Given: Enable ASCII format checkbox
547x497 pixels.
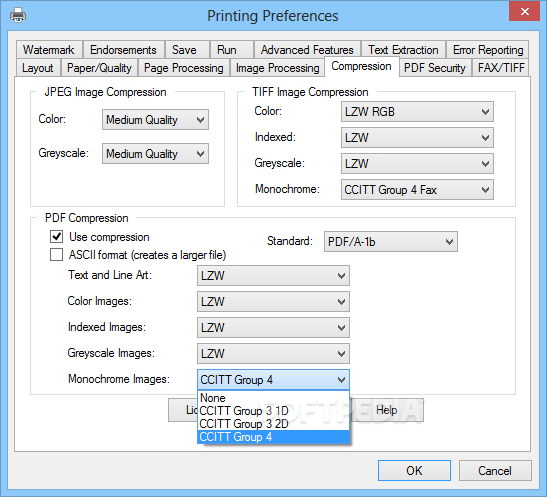Looking at the screenshot, I should 57,255.
